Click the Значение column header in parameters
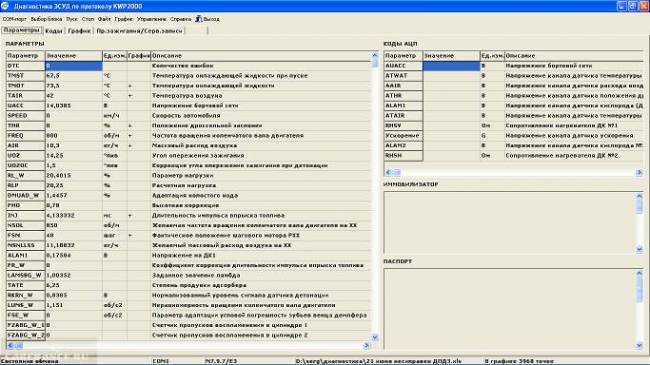Screen dimensions: 650x365 (x=74, y=56)
